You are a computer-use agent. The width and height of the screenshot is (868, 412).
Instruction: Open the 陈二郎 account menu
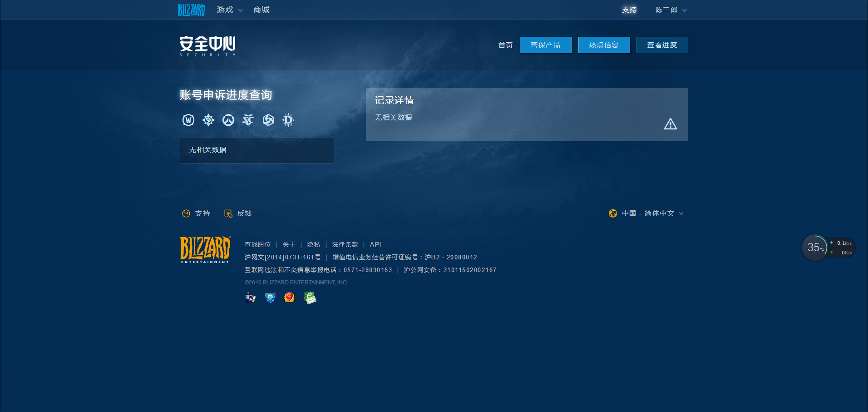668,10
